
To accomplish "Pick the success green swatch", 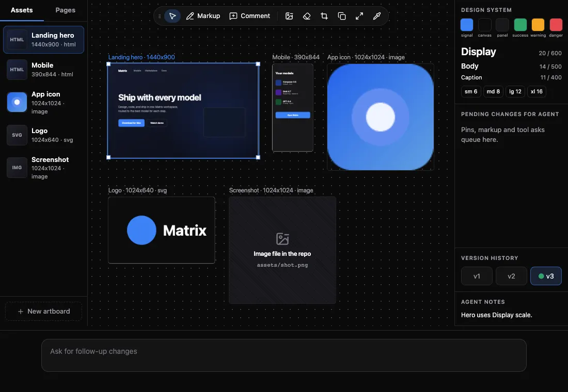I will point(520,25).
